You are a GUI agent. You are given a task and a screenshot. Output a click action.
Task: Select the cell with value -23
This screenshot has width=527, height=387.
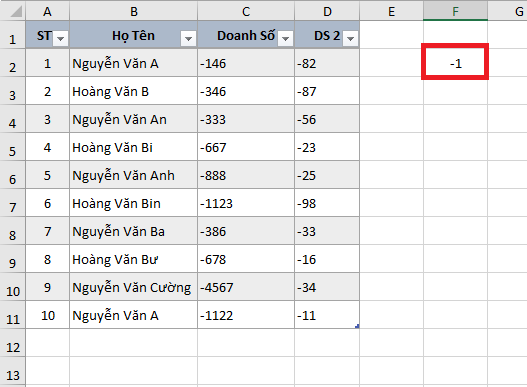327,147
